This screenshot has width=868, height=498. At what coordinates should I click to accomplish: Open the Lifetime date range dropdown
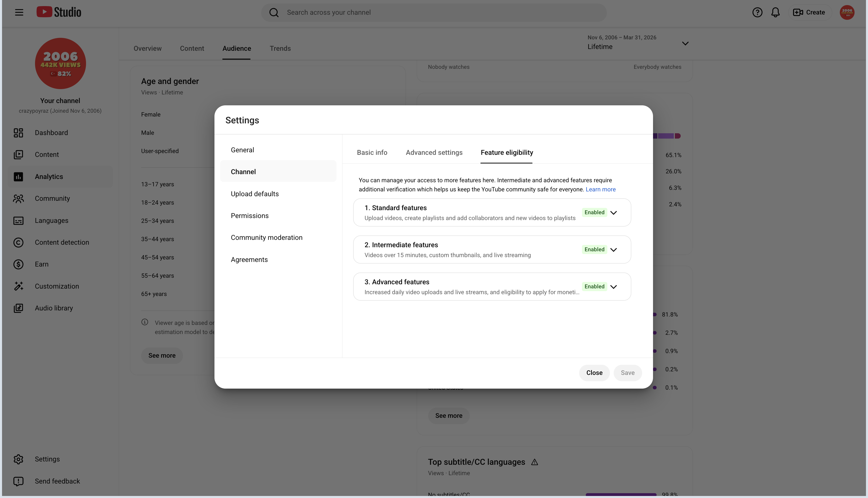[638, 43]
